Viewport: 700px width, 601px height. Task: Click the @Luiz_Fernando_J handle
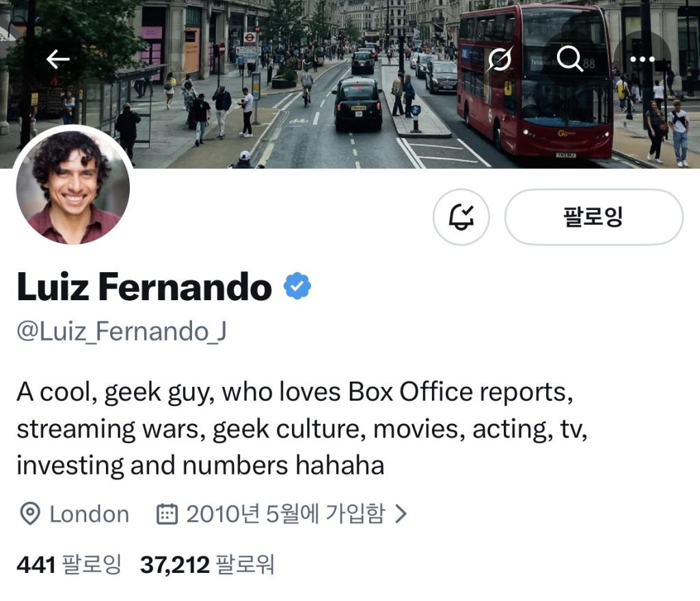pyautogui.click(x=122, y=332)
